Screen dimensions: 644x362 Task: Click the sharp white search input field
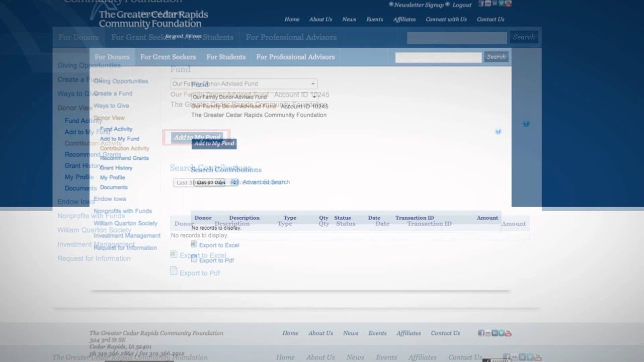pyautogui.click(x=438, y=57)
